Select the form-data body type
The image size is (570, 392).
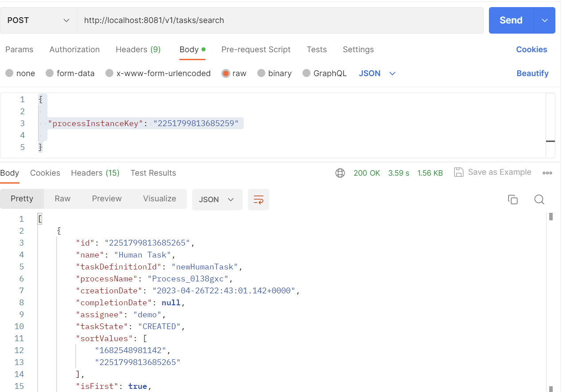tap(70, 73)
